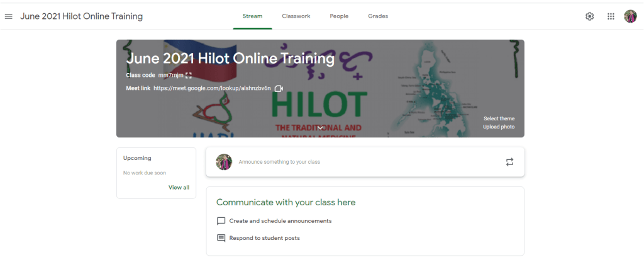Switch to the Classwork tab
Viewport: 644px width, 262px height.
pyautogui.click(x=296, y=16)
